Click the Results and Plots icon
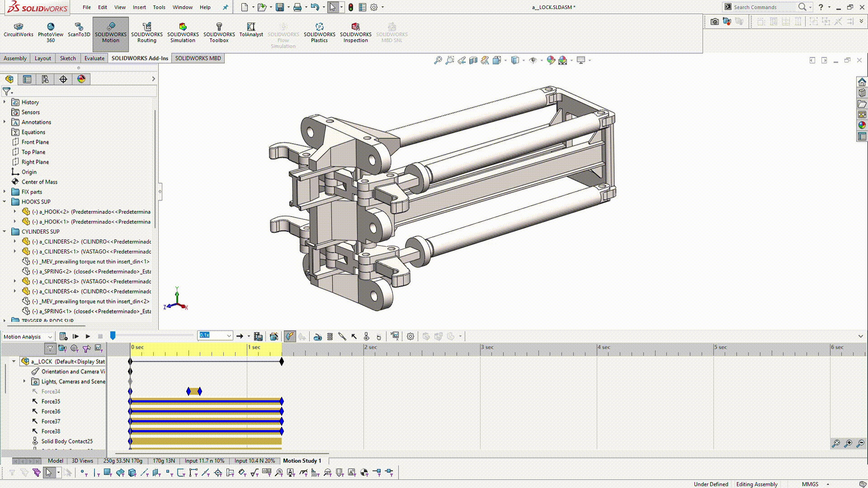 (395, 336)
